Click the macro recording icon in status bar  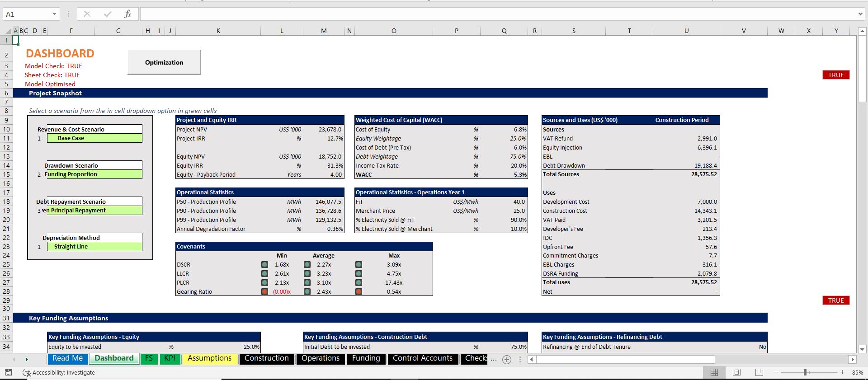(x=8, y=372)
